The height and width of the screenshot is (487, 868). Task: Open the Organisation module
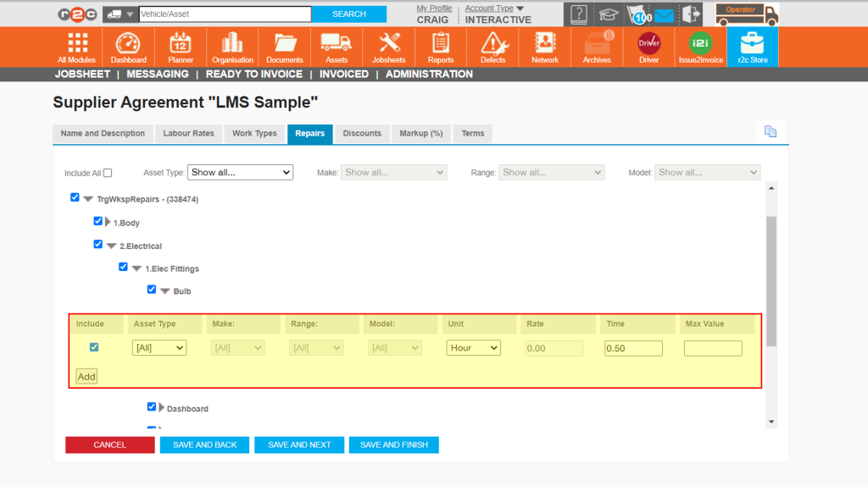[232, 47]
